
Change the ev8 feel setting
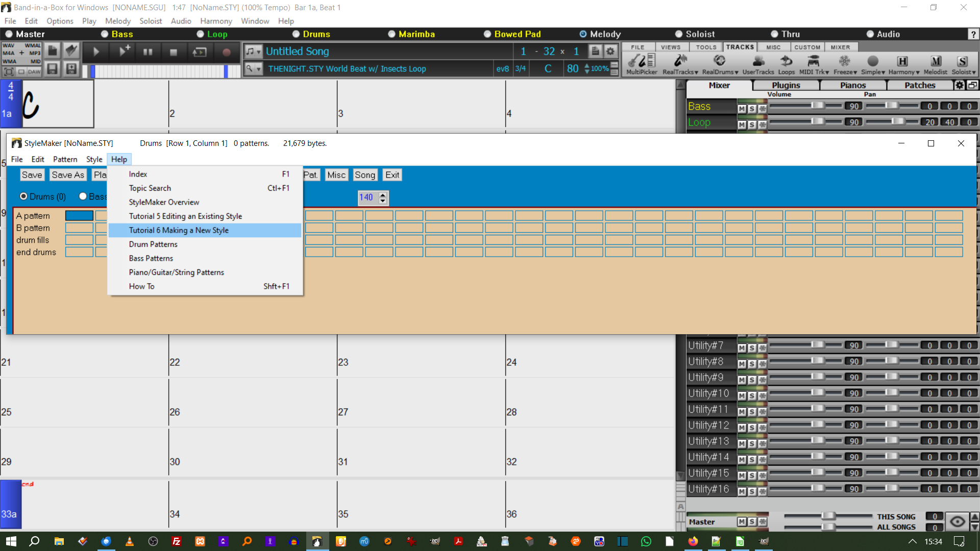pos(503,68)
